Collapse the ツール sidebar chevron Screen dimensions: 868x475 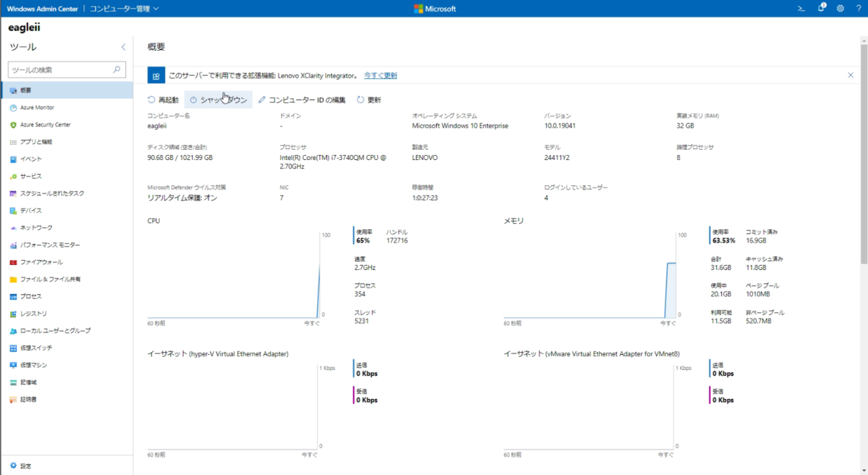[123, 47]
